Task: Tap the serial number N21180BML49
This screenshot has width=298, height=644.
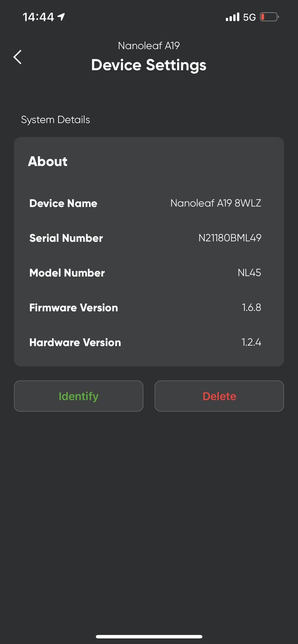Action: coord(230,238)
